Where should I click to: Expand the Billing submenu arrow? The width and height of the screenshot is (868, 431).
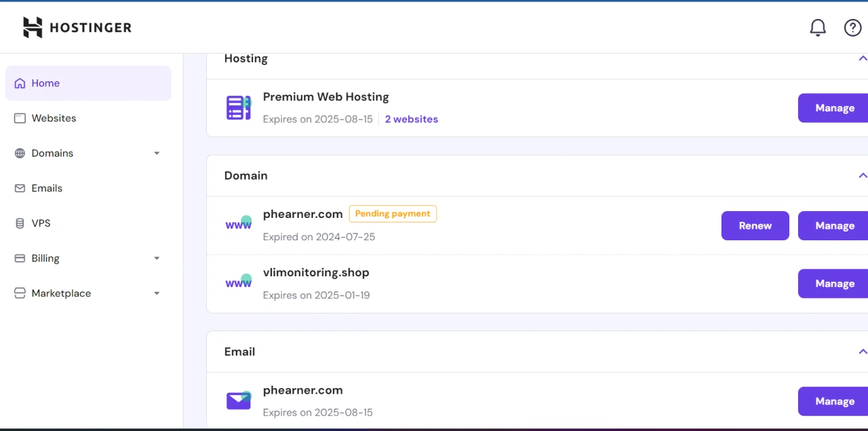tap(157, 259)
